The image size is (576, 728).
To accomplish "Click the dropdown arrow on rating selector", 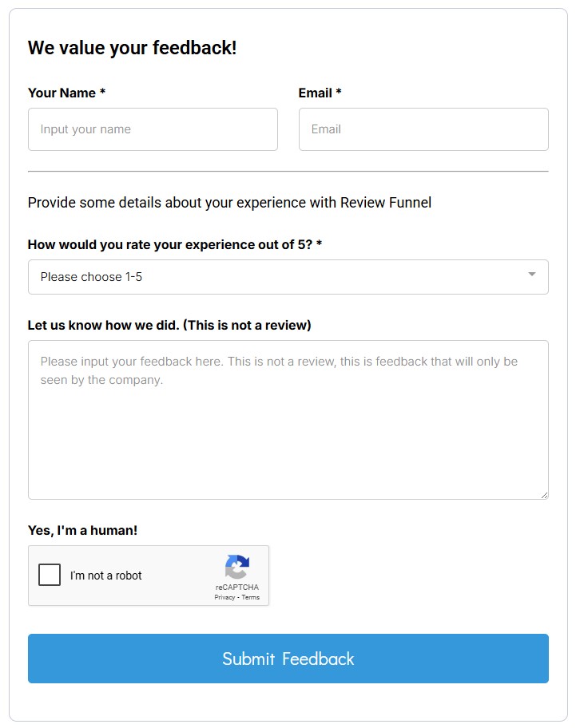I will pyautogui.click(x=532, y=275).
